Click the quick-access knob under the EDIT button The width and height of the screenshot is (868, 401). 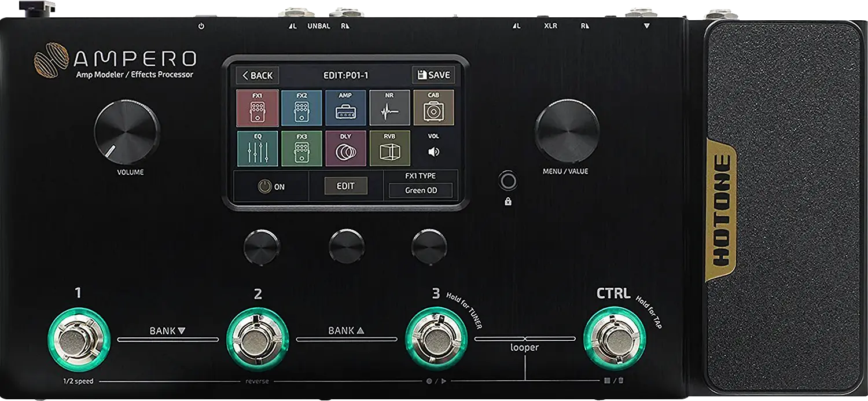(x=346, y=246)
